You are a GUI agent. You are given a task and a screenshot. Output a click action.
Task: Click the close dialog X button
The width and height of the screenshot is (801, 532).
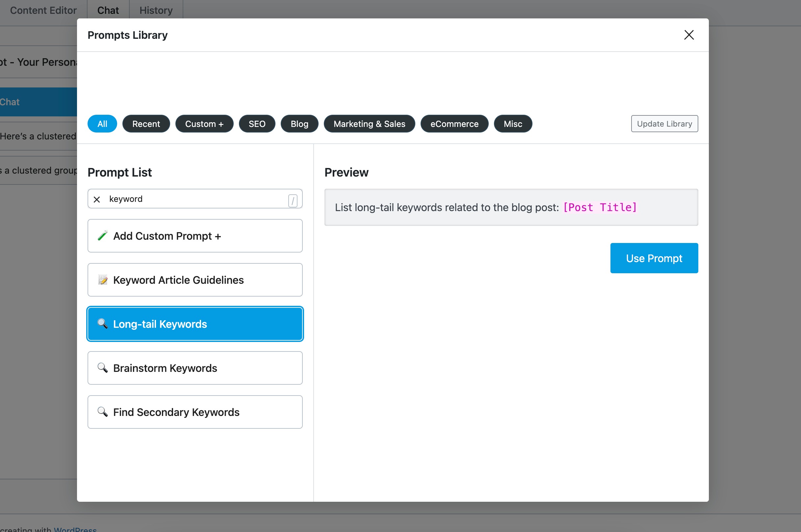[688, 35]
